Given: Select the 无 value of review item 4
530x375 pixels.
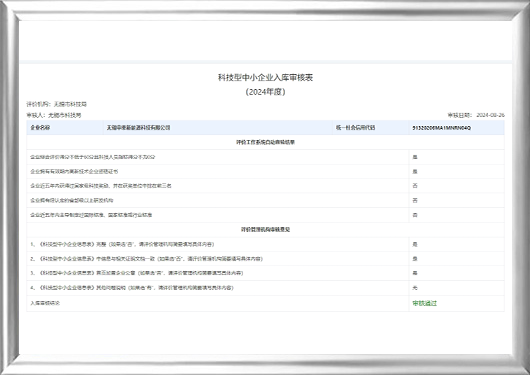Looking at the screenshot, I should pyautogui.click(x=415, y=288).
